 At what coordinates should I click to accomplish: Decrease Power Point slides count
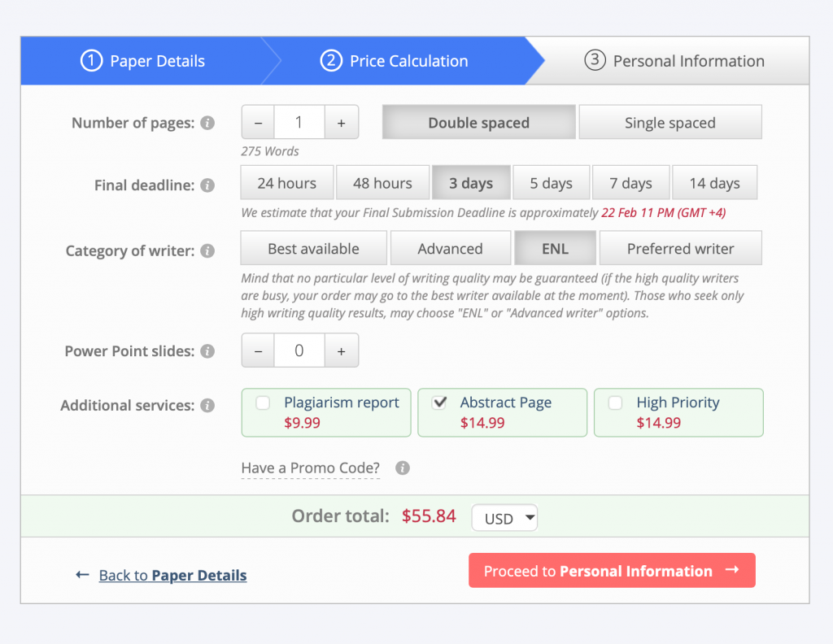(258, 350)
